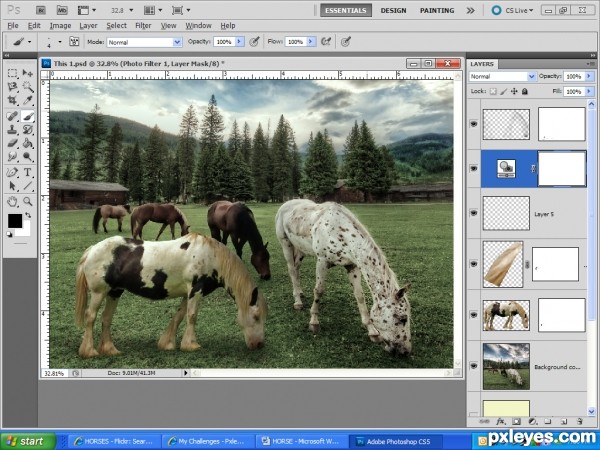The width and height of the screenshot is (600, 450).
Task: Select the Dodge tool
Action: click(27, 157)
